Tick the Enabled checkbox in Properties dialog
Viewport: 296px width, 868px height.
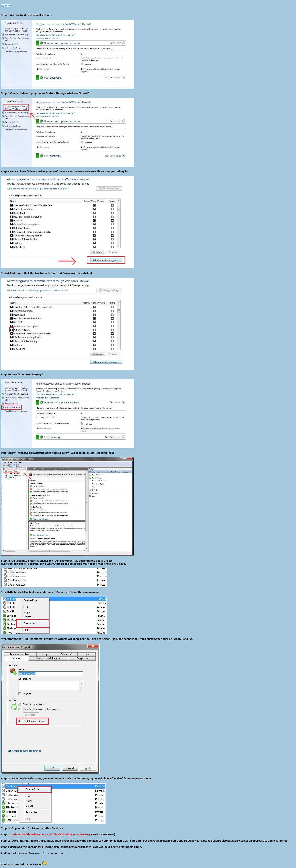coord(20,694)
